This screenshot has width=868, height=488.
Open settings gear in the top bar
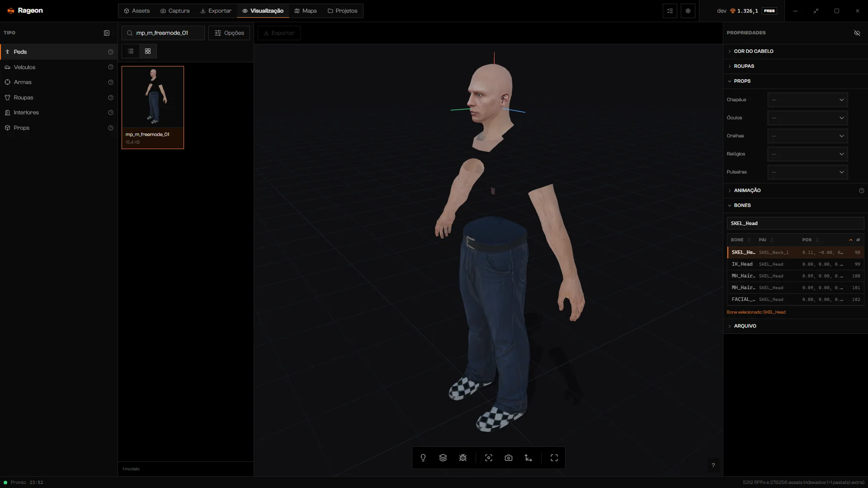pos(688,11)
